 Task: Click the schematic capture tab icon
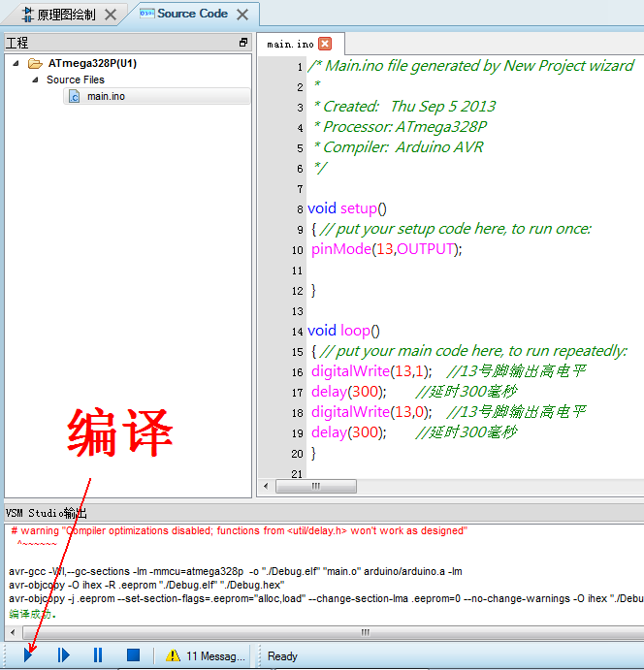point(27,15)
